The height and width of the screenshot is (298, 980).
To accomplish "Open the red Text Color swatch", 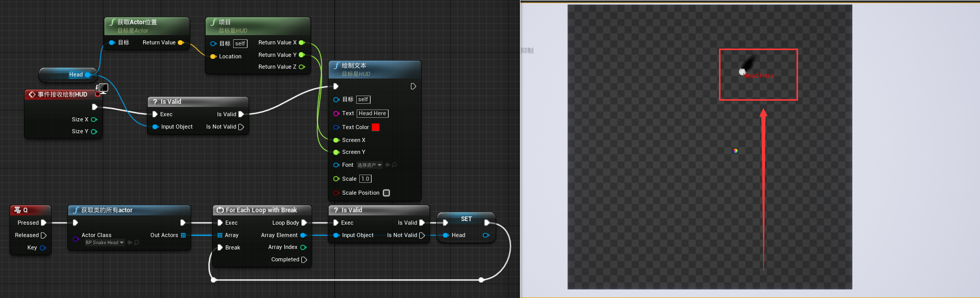I will pyautogui.click(x=376, y=128).
